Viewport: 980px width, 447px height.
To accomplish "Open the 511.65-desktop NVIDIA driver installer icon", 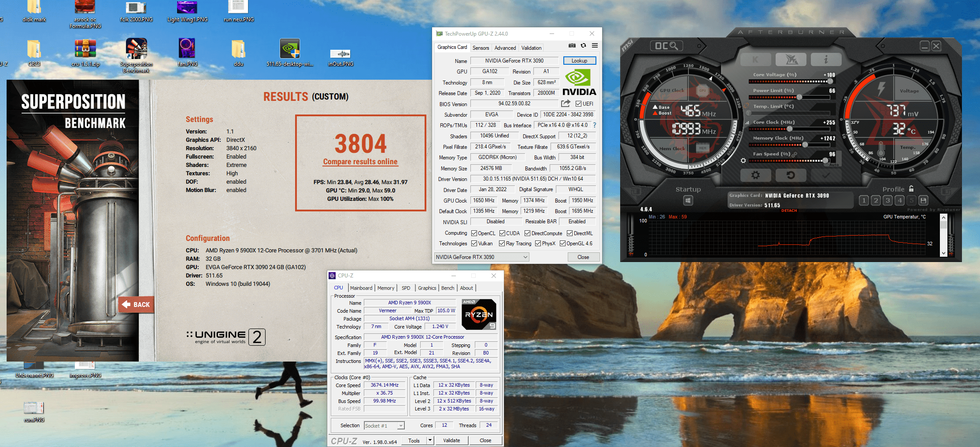I will [290, 52].
